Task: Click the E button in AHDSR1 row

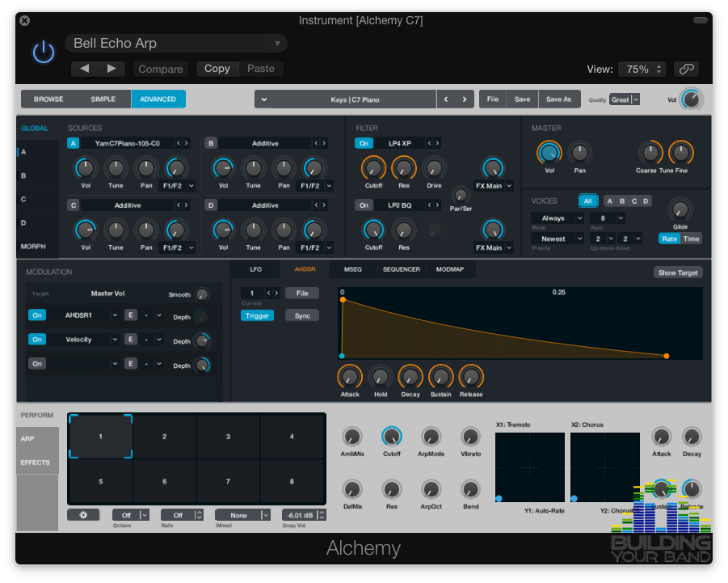Action: click(130, 315)
